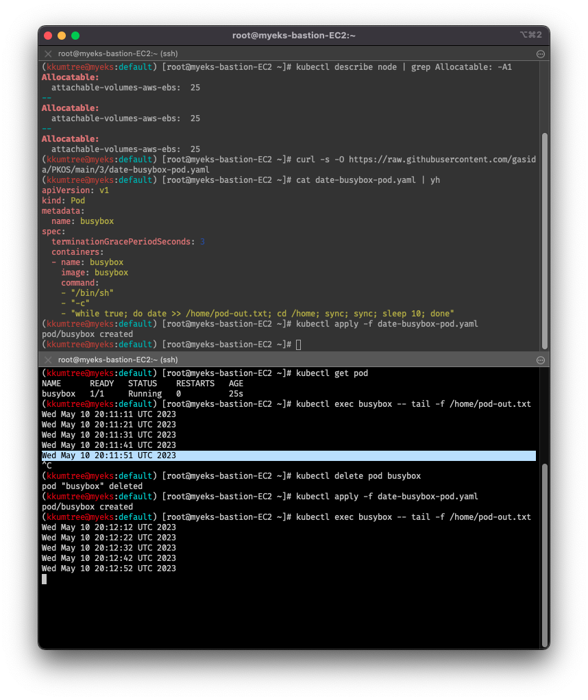Click the 'Running' status value
Image resolution: width=588 pixels, height=700 pixels.
click(145, 394)
